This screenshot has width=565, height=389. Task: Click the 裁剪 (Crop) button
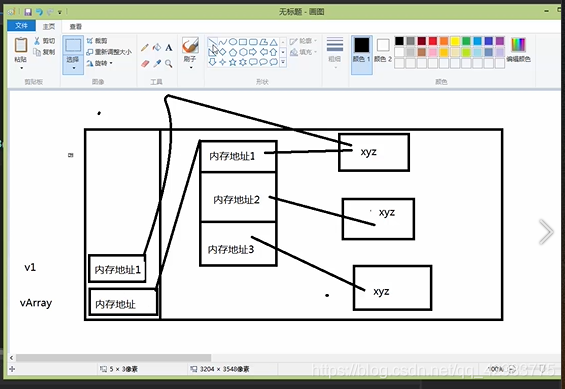coord(97,41)
